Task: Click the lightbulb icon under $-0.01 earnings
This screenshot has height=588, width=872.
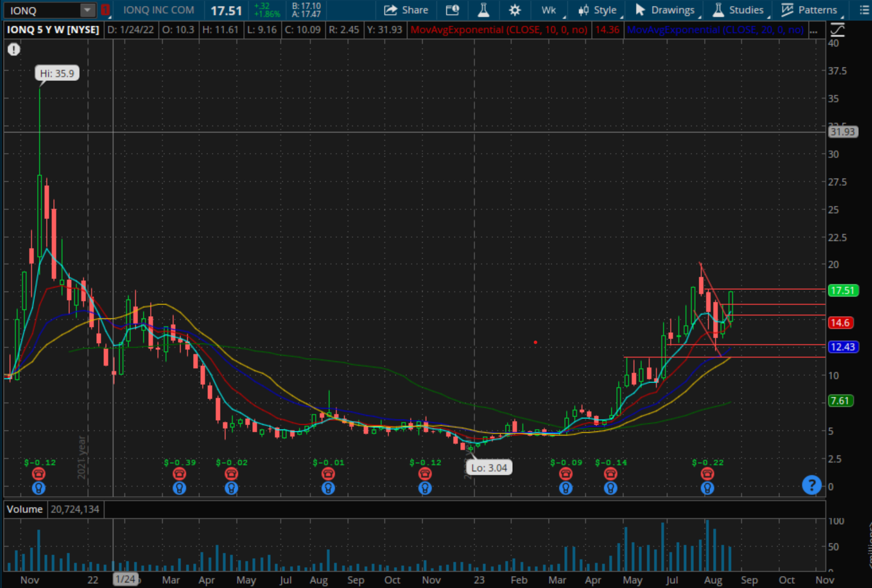Action: pyautogui.click(x=328, y=488)
